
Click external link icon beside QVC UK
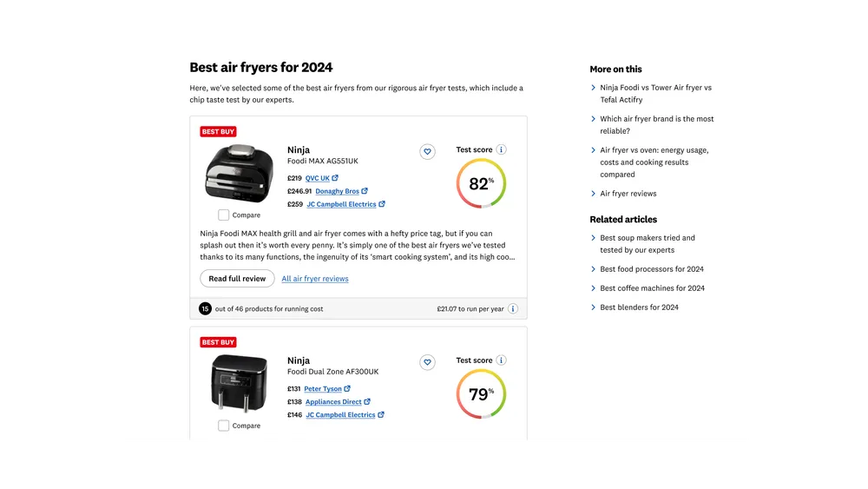335,178
